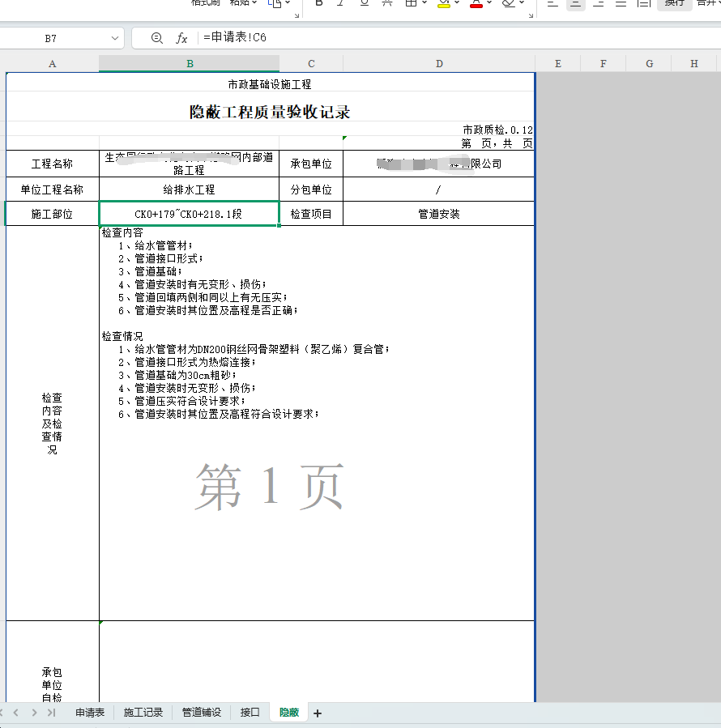Apply the red font color icon
Screen dimensions: 721x728
pos(476,3)
